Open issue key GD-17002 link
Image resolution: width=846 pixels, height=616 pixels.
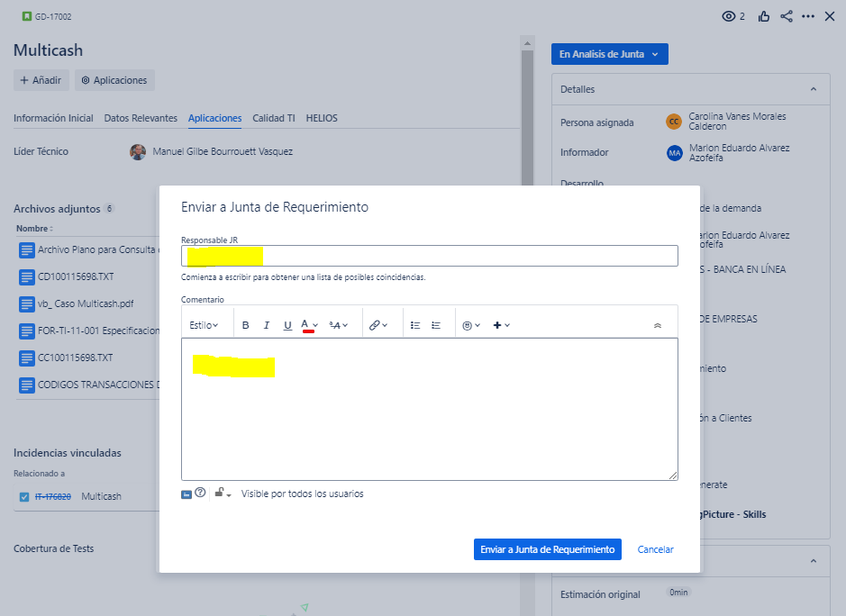click(x=53, y=17)
